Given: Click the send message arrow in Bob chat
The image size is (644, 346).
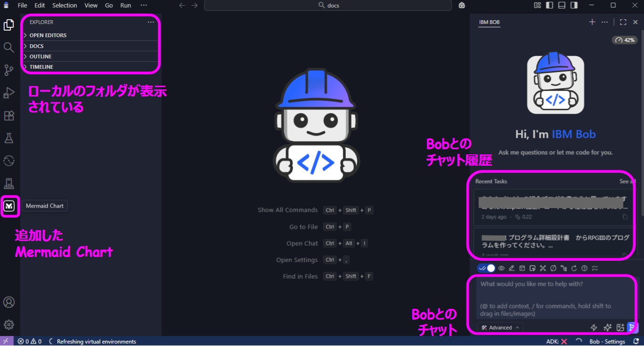Looking at the screenshot, I should pos(632,328).
